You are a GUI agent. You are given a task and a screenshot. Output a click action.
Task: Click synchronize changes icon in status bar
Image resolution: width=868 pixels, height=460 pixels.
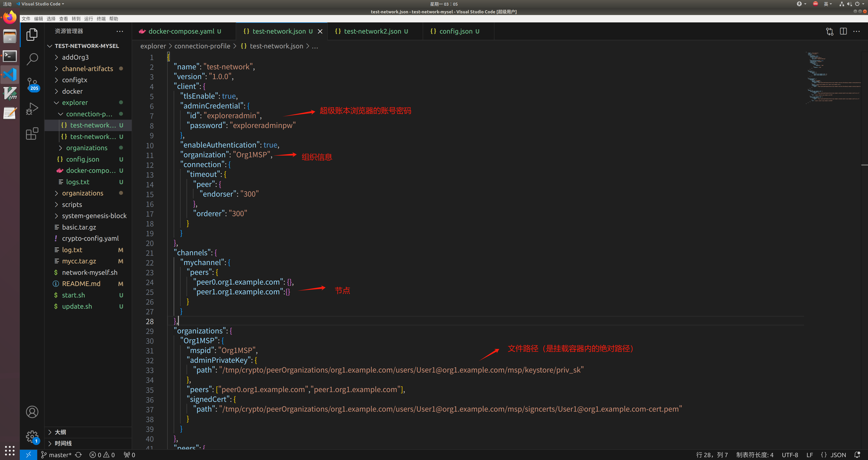(x=78, y=455)
